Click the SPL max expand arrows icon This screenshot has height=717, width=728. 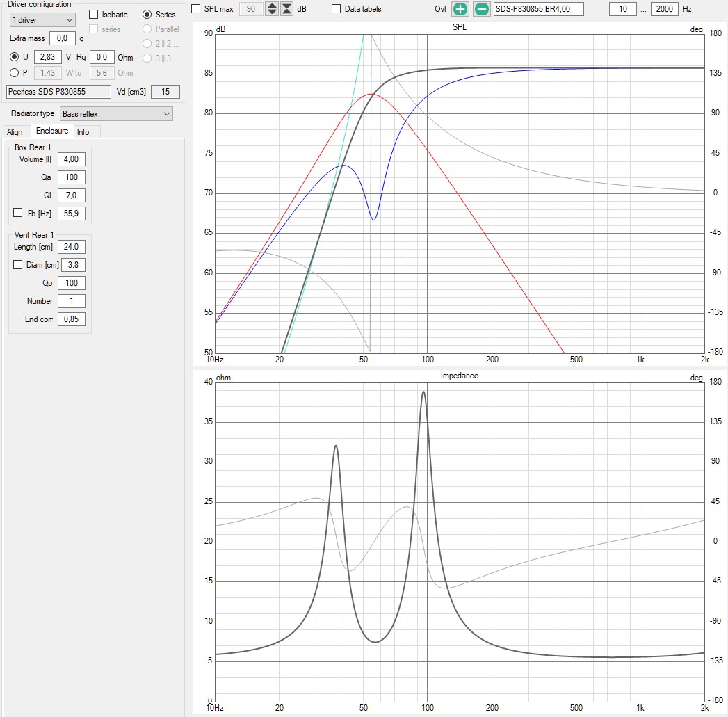click(x=272, y=9)
